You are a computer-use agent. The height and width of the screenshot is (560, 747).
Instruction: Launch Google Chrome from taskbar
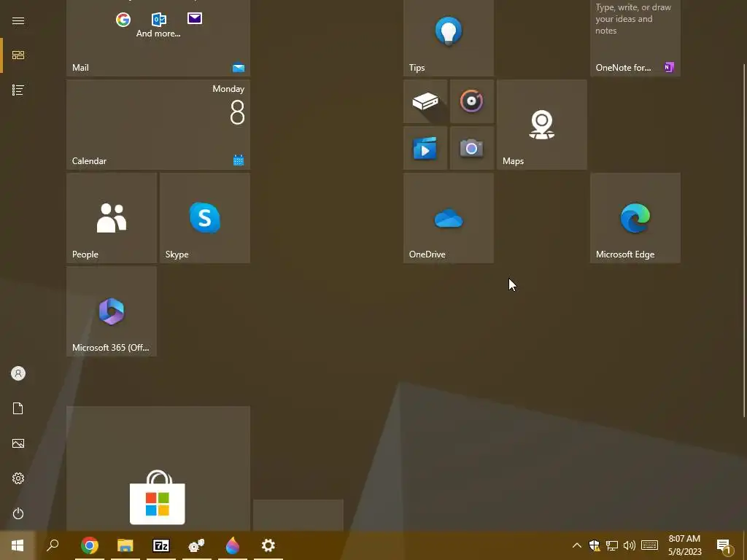[x=90, y=545]
